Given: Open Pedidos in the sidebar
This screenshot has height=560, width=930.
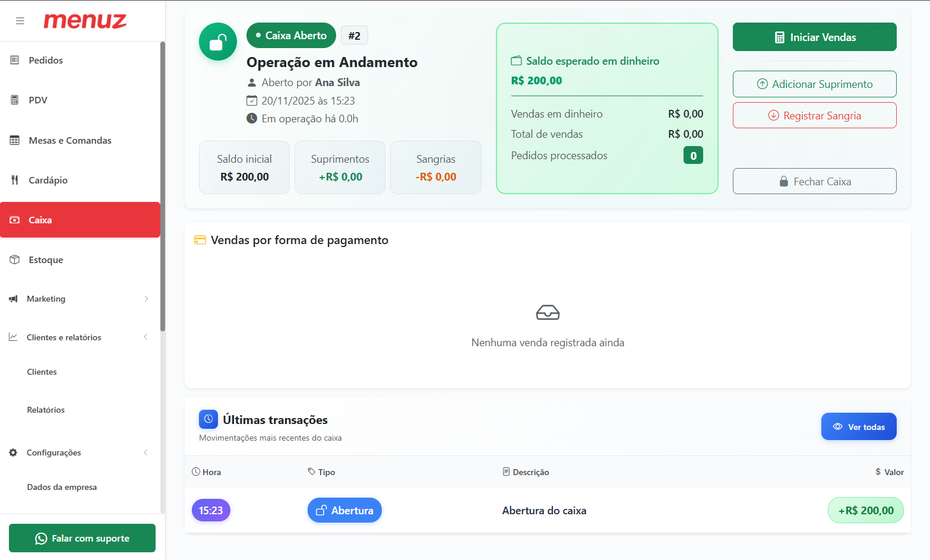Looking at the screenshot, I should (80, 60).
